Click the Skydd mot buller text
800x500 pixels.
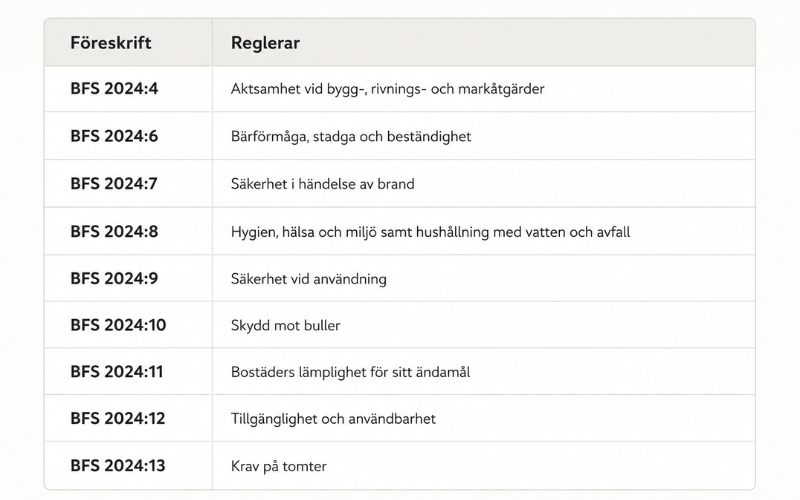pyautogui.click(x=286, y=326)
